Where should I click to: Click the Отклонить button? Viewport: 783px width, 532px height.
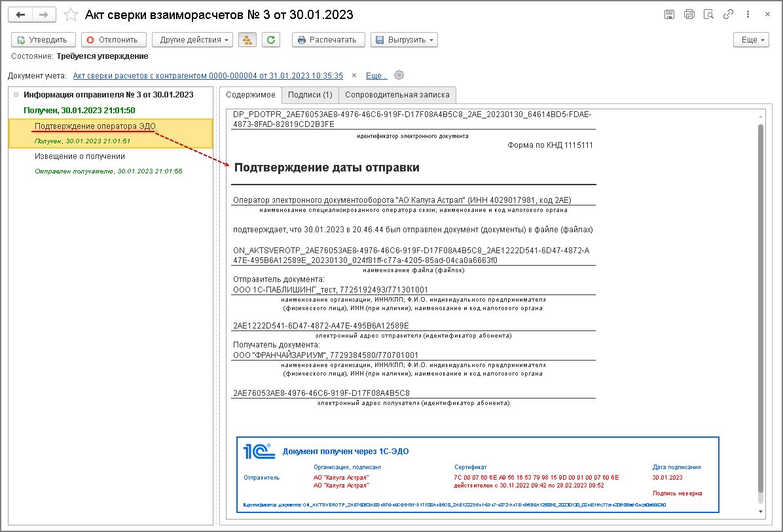coord(114,40)
